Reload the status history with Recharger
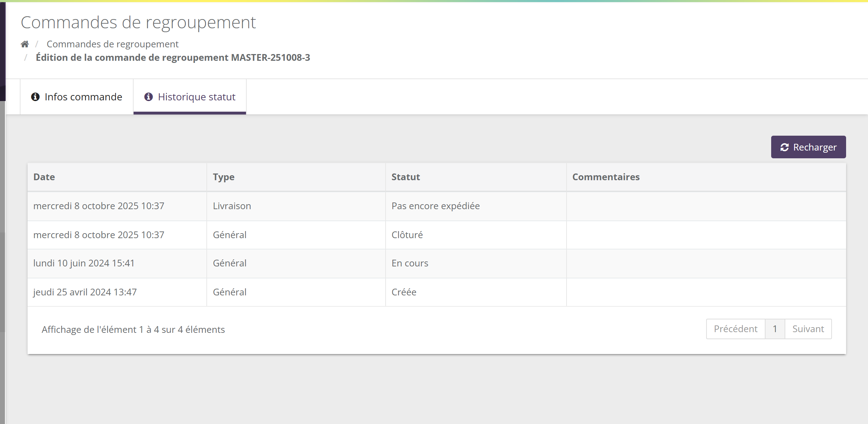The width and height of the screenshot is (868, 424). tap(808, 147)
